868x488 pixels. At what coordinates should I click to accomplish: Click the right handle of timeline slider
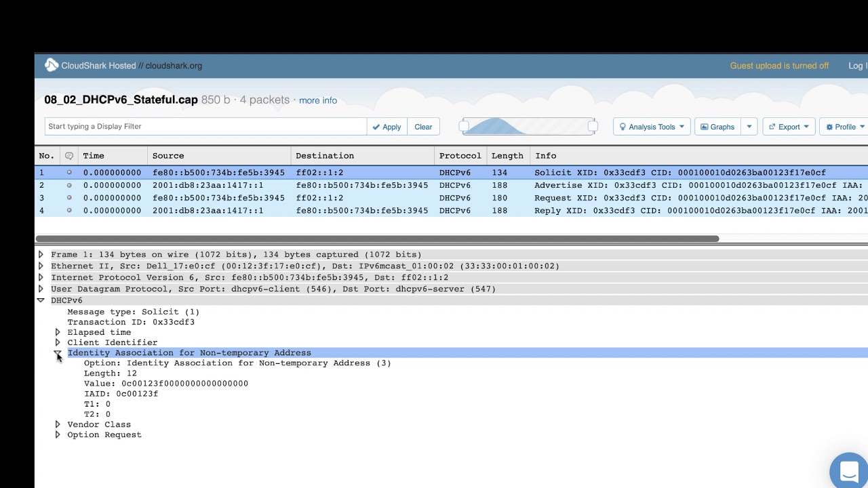pos(593,126)
